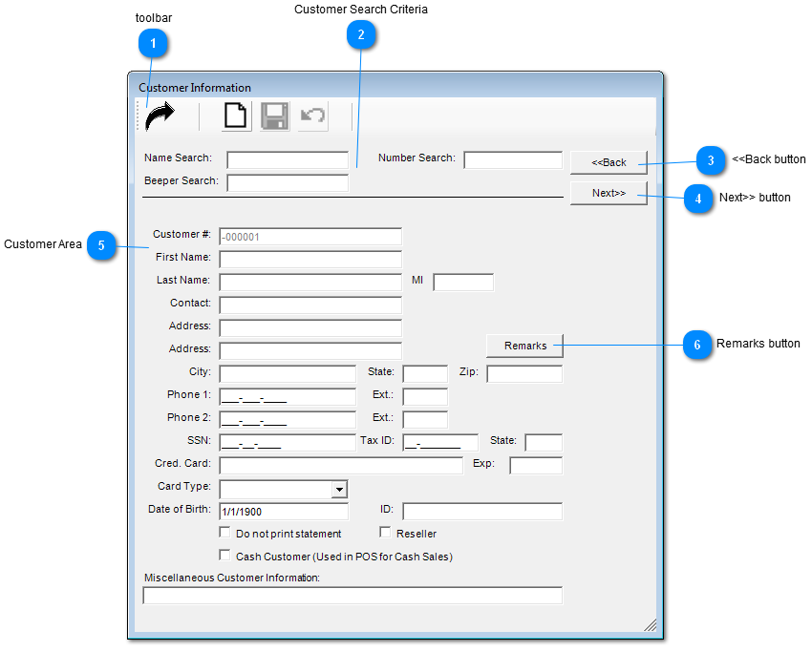
Task: Click the <<Back button
Action: coord(609,162)
